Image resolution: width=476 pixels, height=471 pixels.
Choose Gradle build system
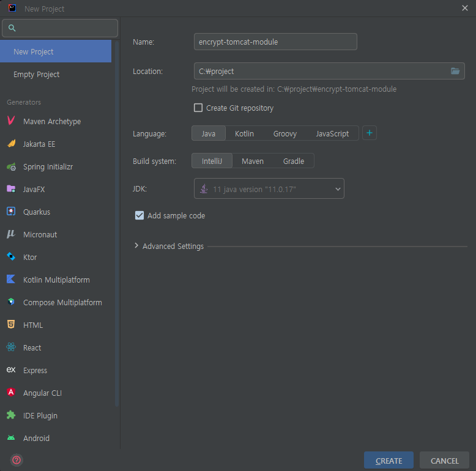click(x=294, y=161)
